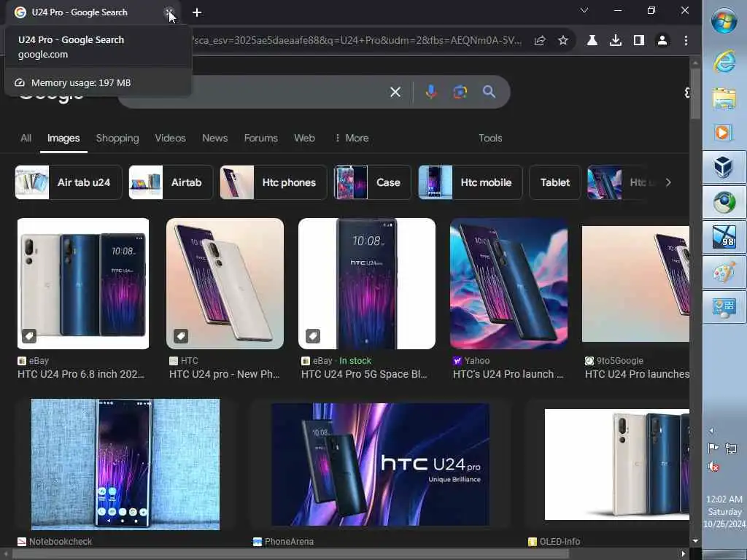This screenshot has height=560, width=747.
Task: Switch to the Web tab
Action: tap(304, 138)
